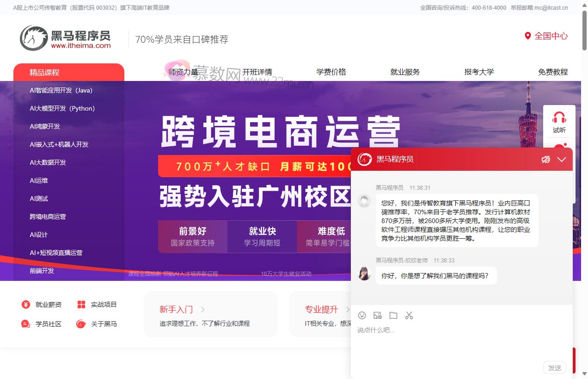588x379 pixels.
Task: Select the screenshot scissors tool in chat
Action: point(409,315)
